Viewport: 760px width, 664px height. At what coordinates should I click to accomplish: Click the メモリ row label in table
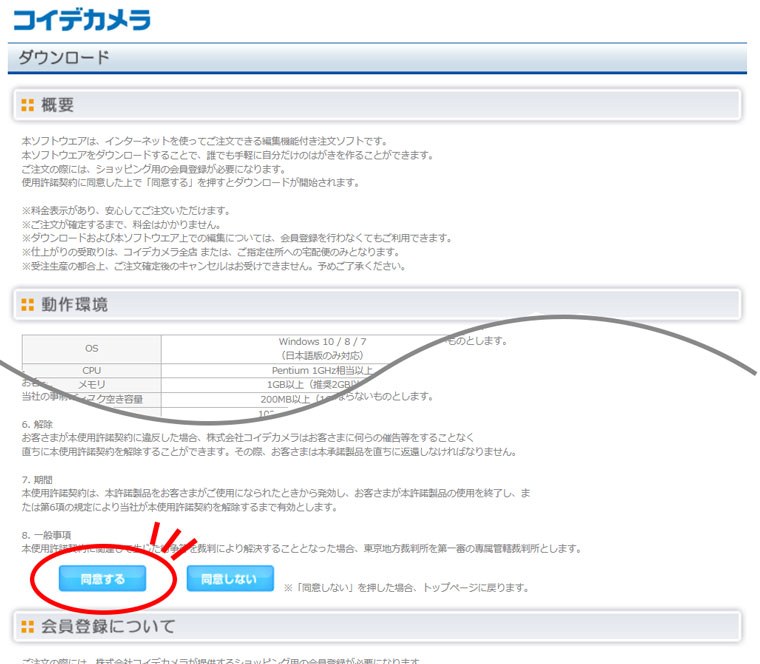(92, 384)
